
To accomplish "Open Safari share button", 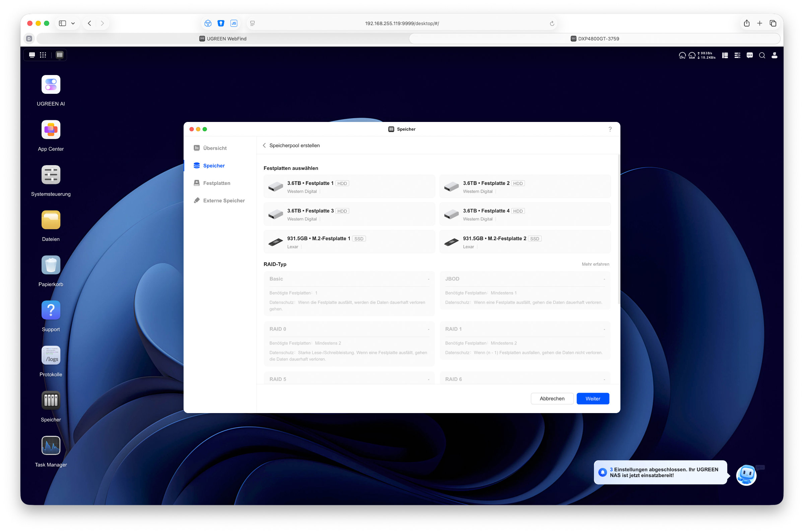I will tap(747, 23).
